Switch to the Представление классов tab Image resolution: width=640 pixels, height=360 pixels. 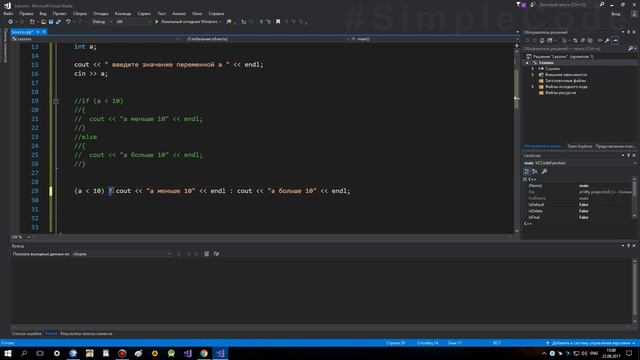pyautogui.click(x=616, y=146)
